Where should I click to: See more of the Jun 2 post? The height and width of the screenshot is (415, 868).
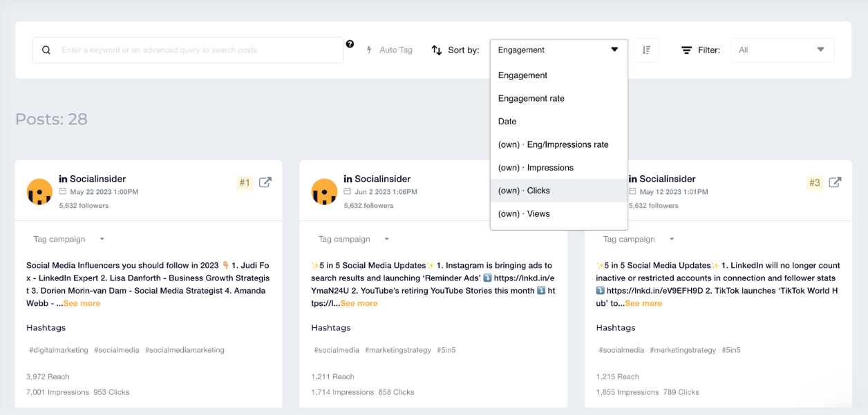(x=359, y=303)
